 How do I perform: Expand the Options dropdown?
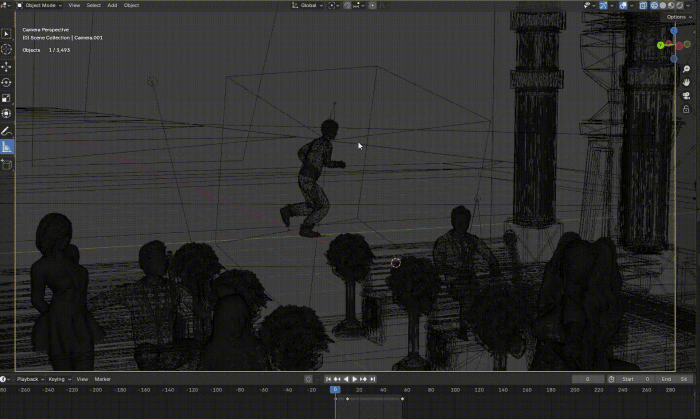pyautogui.click(x=679, y=17)
